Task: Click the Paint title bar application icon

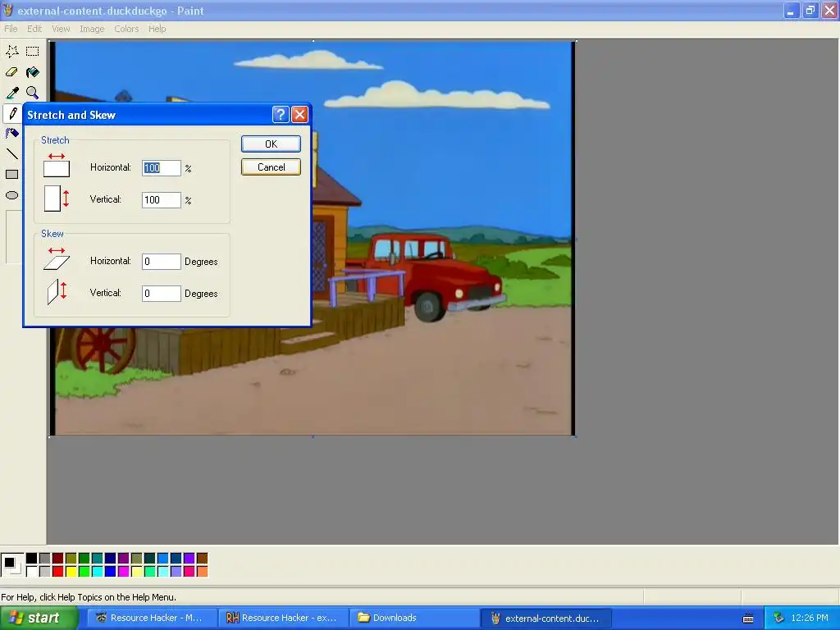Action: [x=7, y=10]
